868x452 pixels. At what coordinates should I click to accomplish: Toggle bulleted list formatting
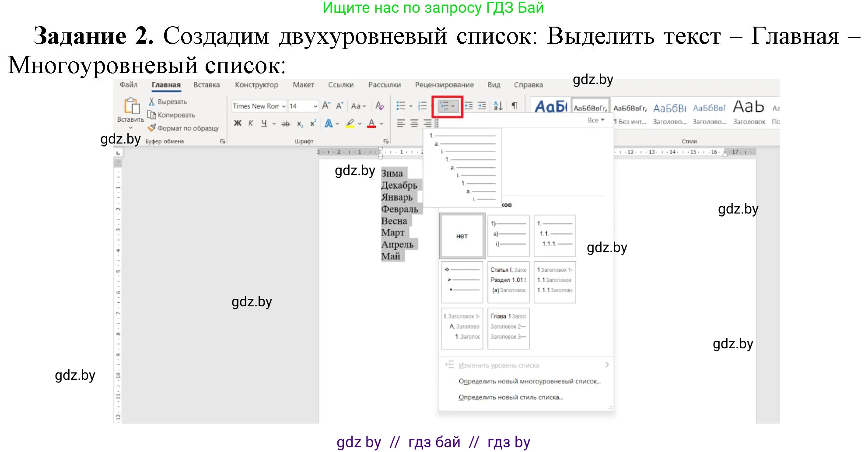[x=400, y=105]
